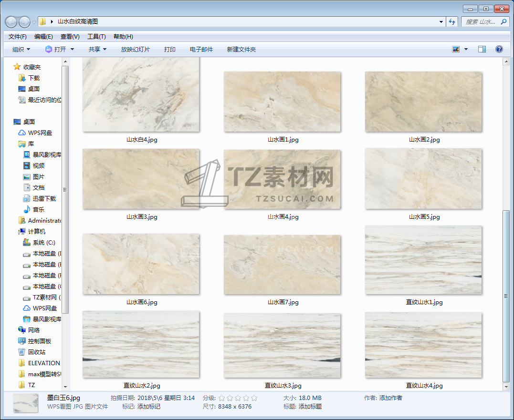Set rating to third star
Screen dimensions: 514x420
coord(238,398)
